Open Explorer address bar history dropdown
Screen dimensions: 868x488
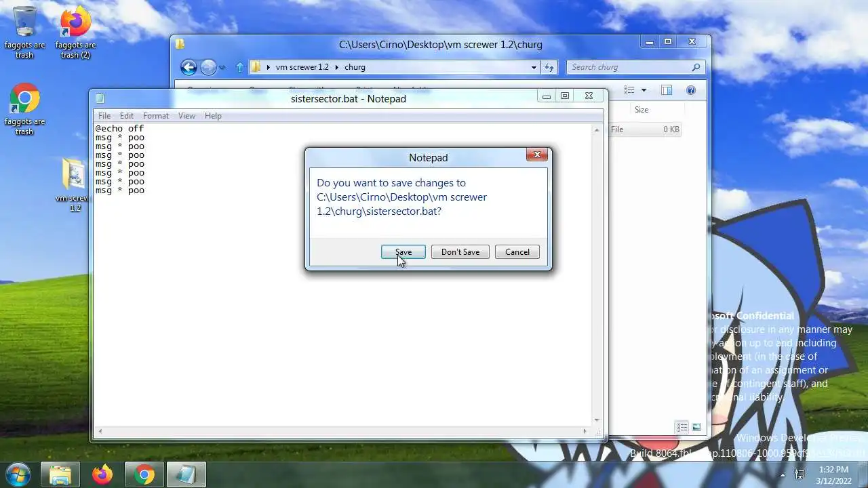pos(534,67)
